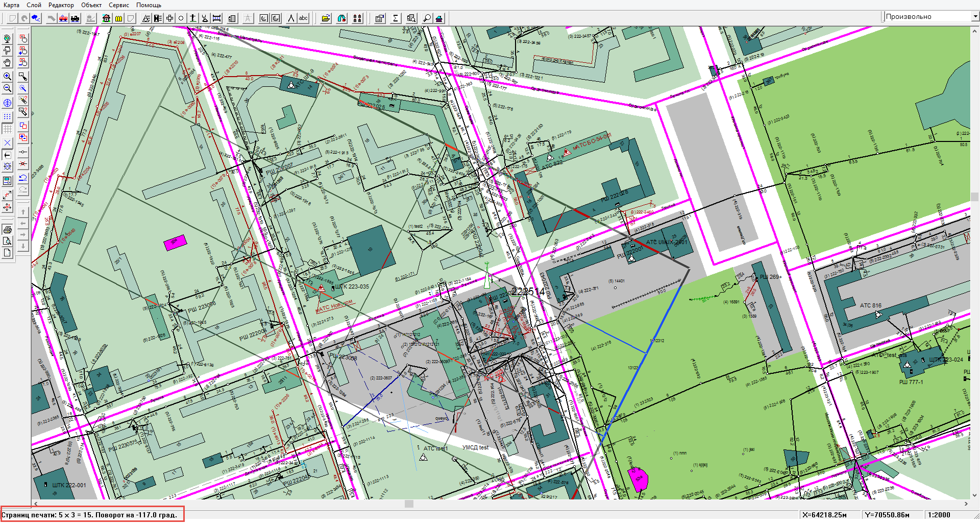Click the printer icon
This screenshot has height=525, width=980.
tap(7, 229)
